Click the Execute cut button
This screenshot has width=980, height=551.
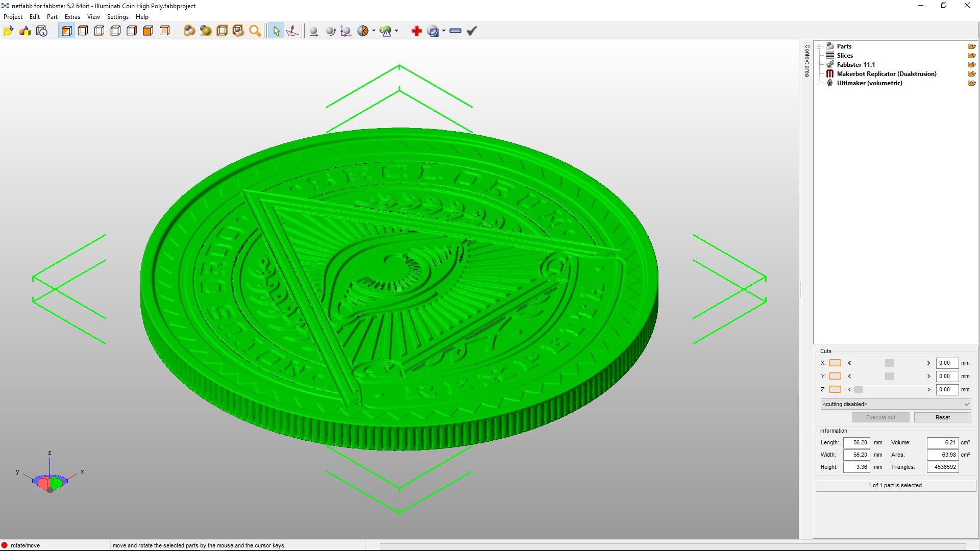[x=880, y=417]
